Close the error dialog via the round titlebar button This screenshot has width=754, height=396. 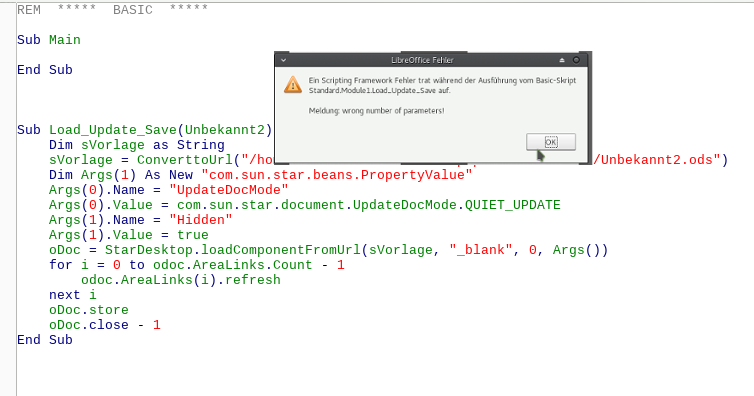(576, 60)
